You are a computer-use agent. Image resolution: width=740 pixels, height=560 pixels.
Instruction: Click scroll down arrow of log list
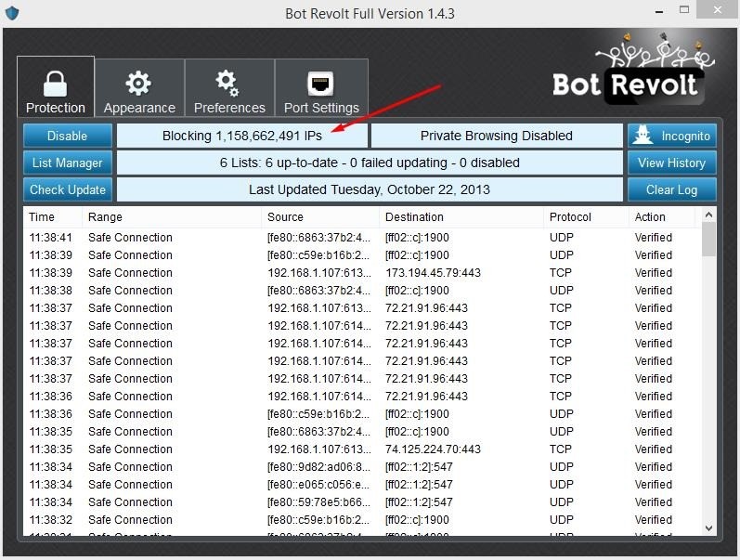[708, 528]
